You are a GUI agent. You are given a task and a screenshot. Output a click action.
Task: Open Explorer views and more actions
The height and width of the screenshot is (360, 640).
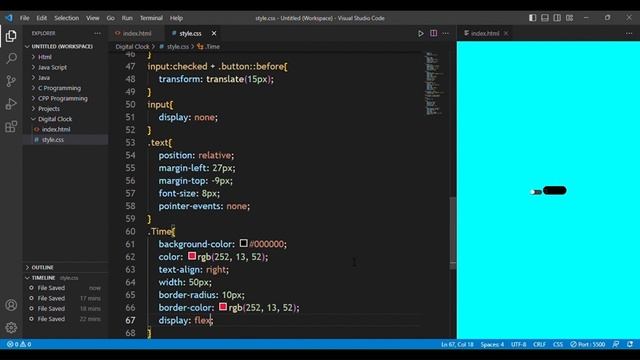tap(97, 33)
